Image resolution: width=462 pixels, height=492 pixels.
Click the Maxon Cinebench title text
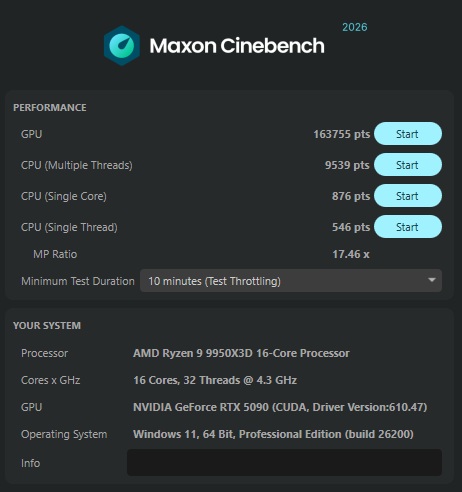(237, 46)
